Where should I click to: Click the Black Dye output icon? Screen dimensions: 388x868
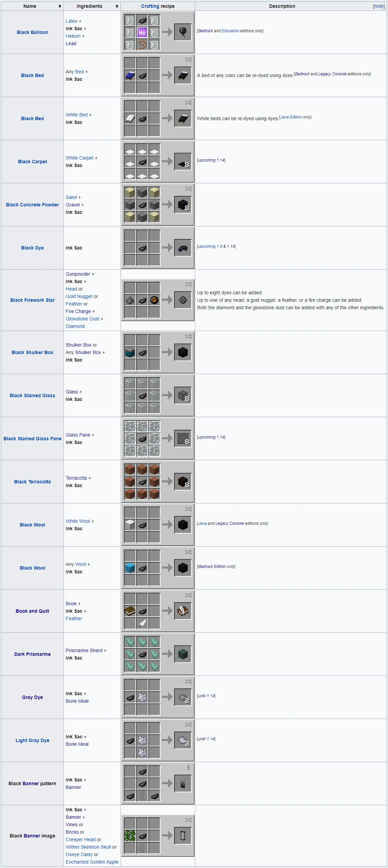(183, 248)
